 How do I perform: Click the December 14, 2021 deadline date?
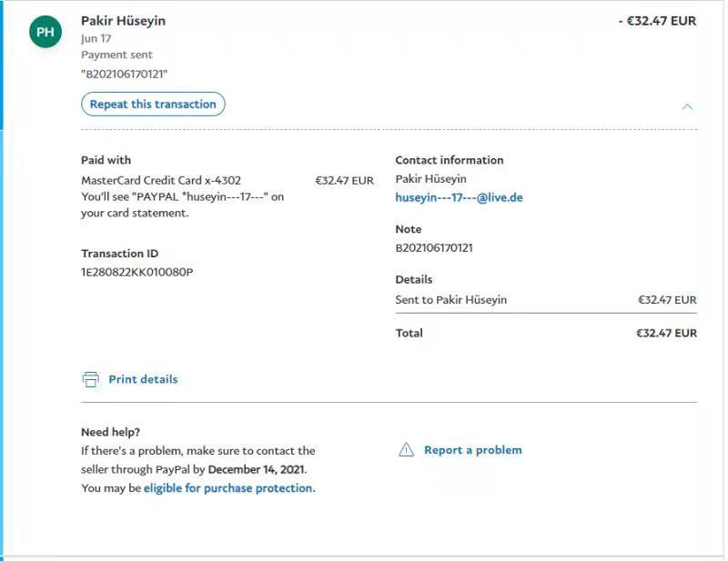coord(256,470)
